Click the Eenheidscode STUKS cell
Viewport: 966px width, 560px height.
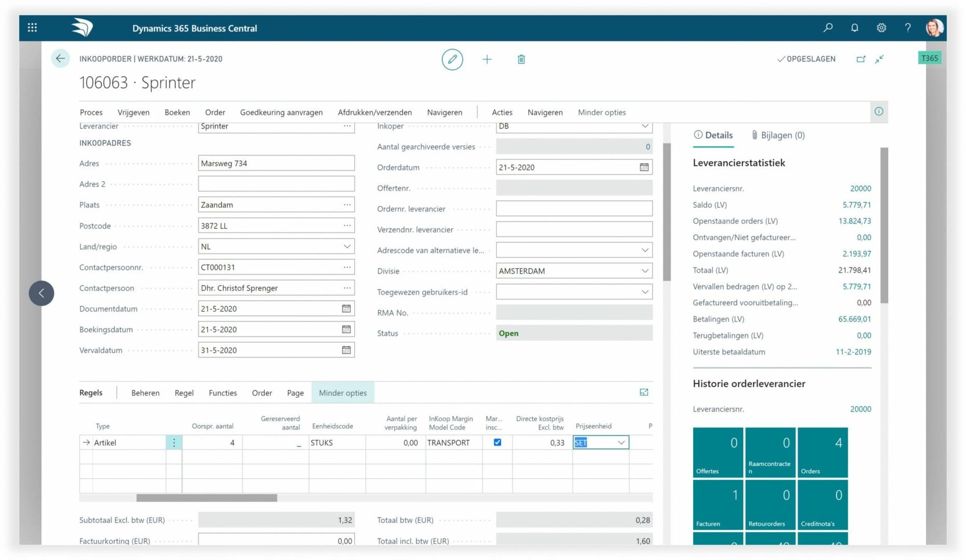pos(337,442)
